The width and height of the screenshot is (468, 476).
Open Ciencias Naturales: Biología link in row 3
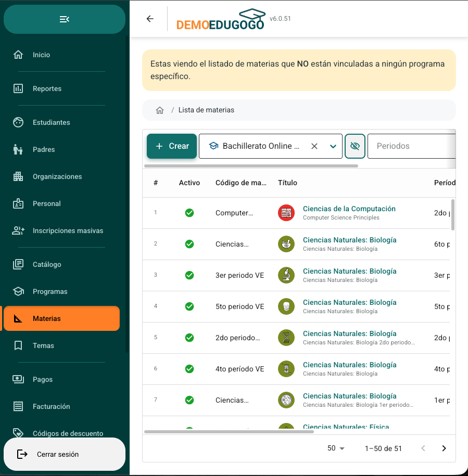[349, 272]
